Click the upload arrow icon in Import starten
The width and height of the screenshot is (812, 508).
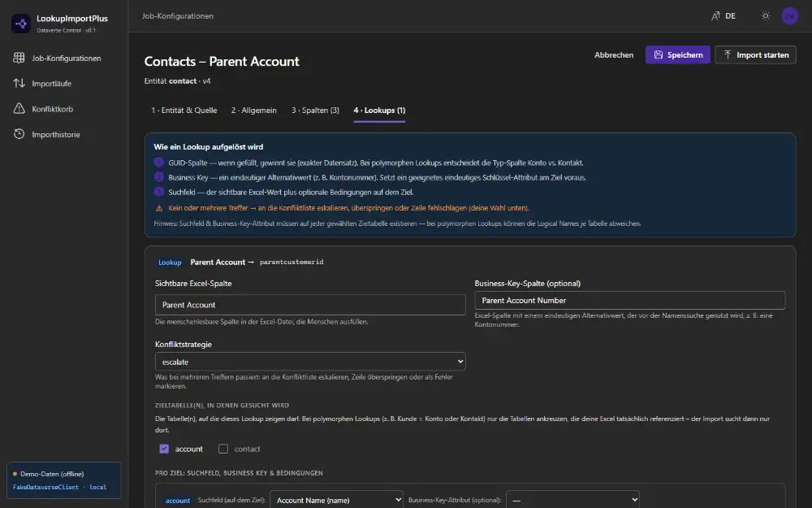728,55
